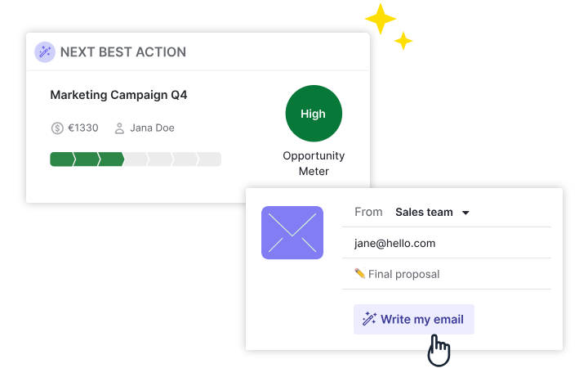Click the third green pipeline stage segment
This screenshot has width=588, height=368.
111,159
